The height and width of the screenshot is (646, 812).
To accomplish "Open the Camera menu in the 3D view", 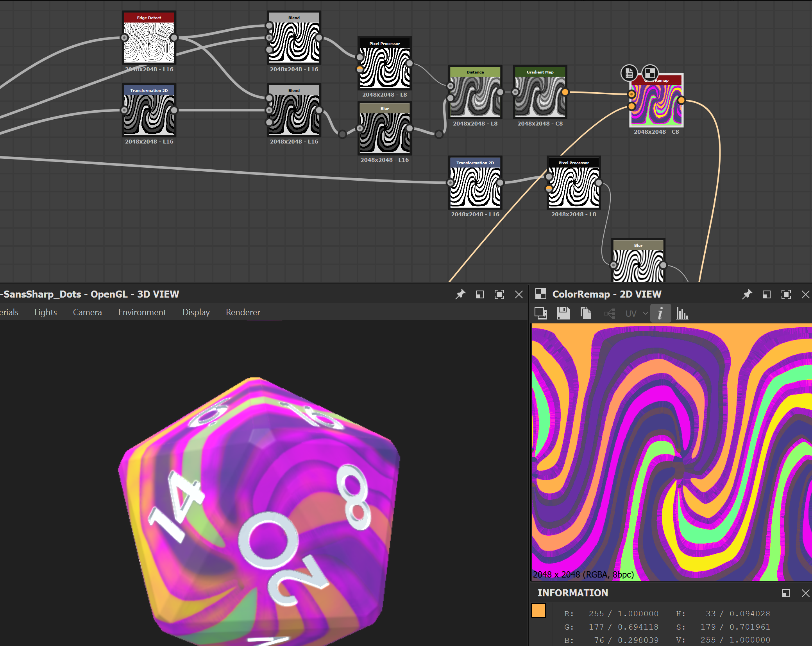I will coord(87,312).
